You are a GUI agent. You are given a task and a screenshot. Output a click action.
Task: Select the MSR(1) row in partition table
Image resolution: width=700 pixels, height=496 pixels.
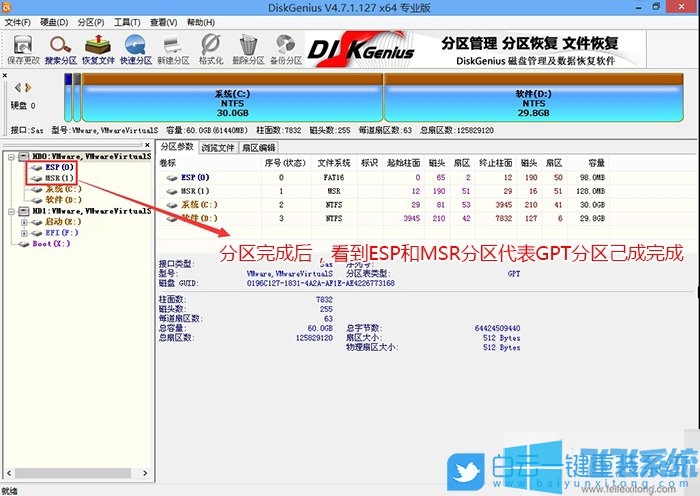pyautogui.click(x=384, y=191)
